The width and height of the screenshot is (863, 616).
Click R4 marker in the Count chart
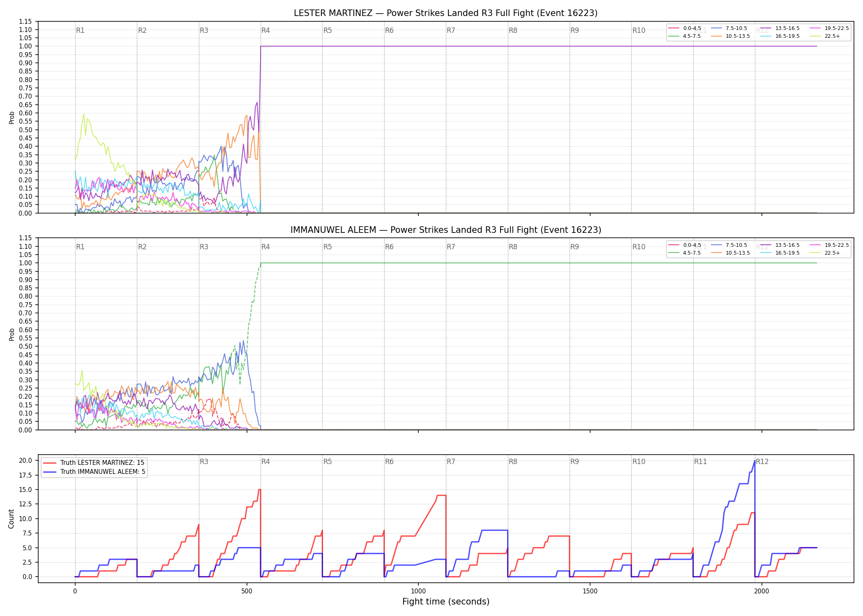pos(266,462)
